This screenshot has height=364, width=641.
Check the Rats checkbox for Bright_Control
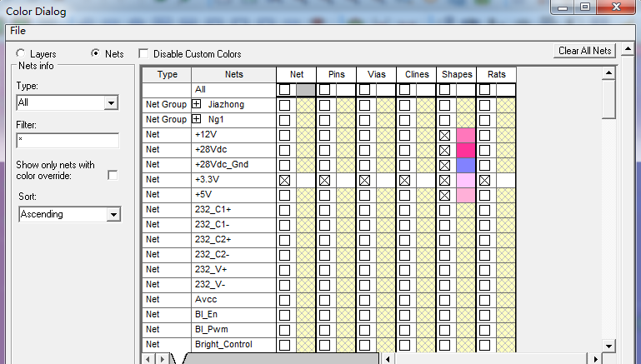484,345
